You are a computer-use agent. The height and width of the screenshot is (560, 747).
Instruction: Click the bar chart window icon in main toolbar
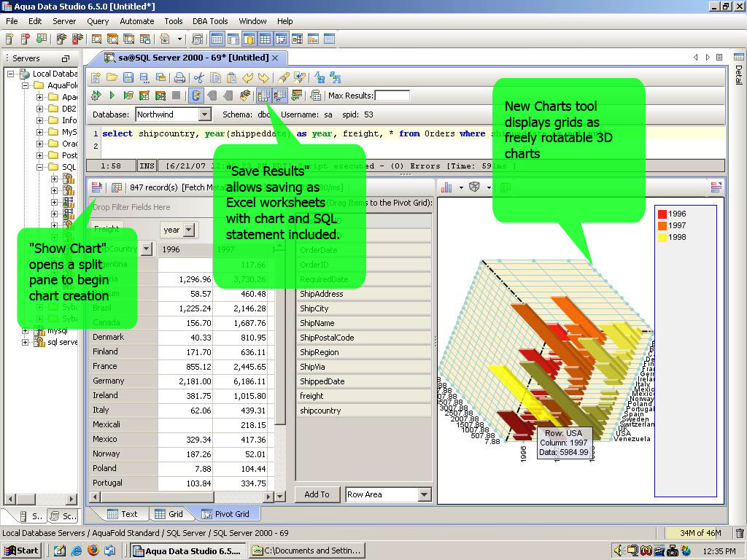[313, 39]
